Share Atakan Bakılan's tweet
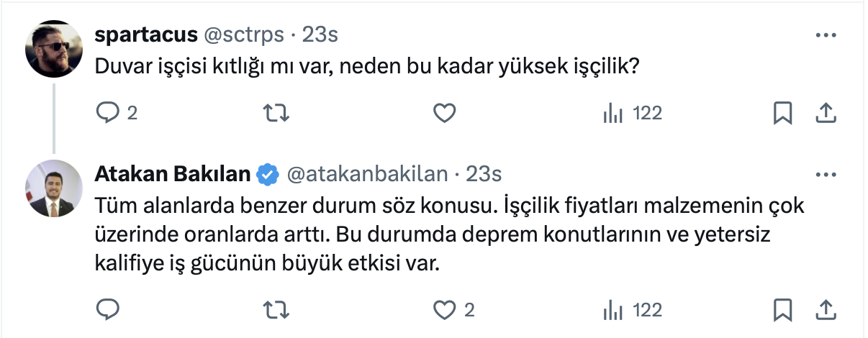The image size is (868, 338). pyautogui.click(x=826, y=310)
